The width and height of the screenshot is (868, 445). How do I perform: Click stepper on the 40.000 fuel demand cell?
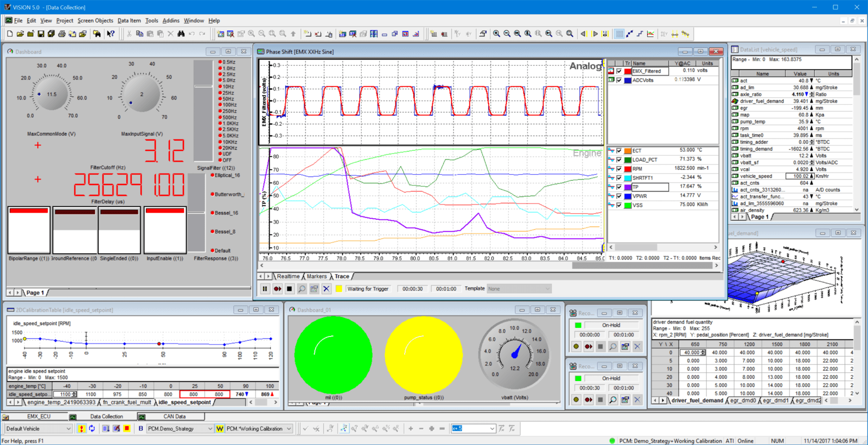[x=703, y=353]
